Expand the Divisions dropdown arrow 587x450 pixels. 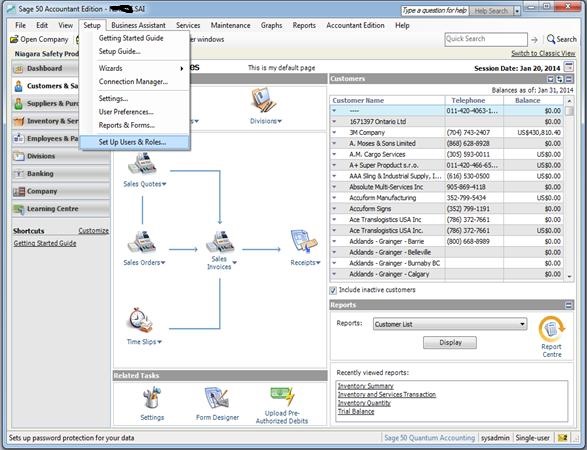point(280,121)
